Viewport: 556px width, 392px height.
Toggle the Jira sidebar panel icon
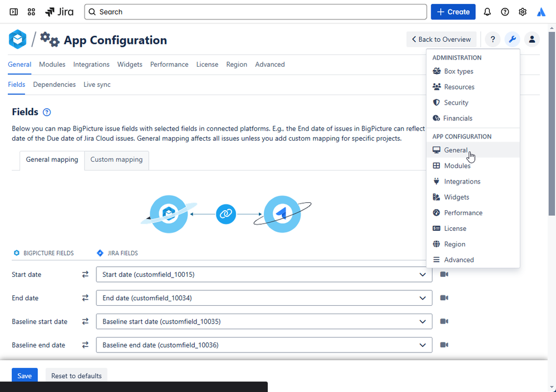pos(13,12)
